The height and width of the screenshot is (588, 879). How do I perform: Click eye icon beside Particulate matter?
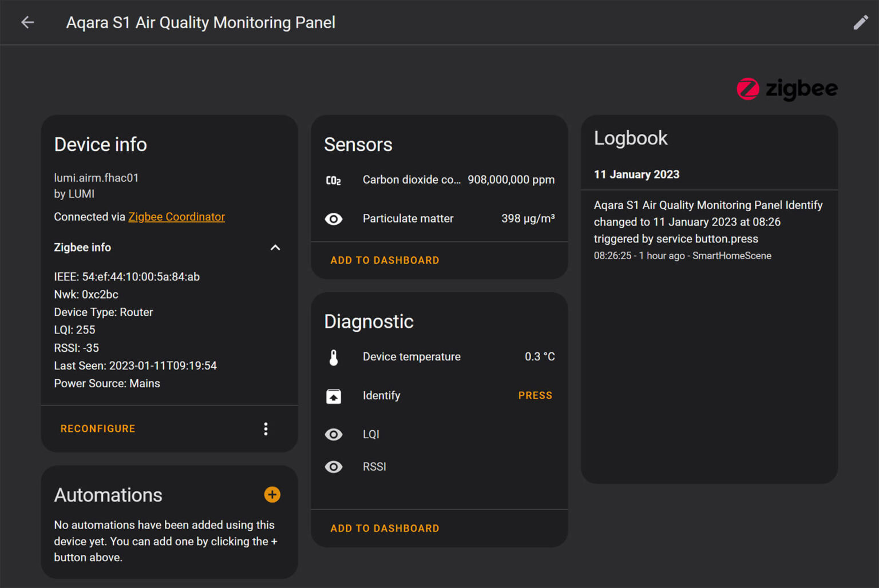click(334, 219)
